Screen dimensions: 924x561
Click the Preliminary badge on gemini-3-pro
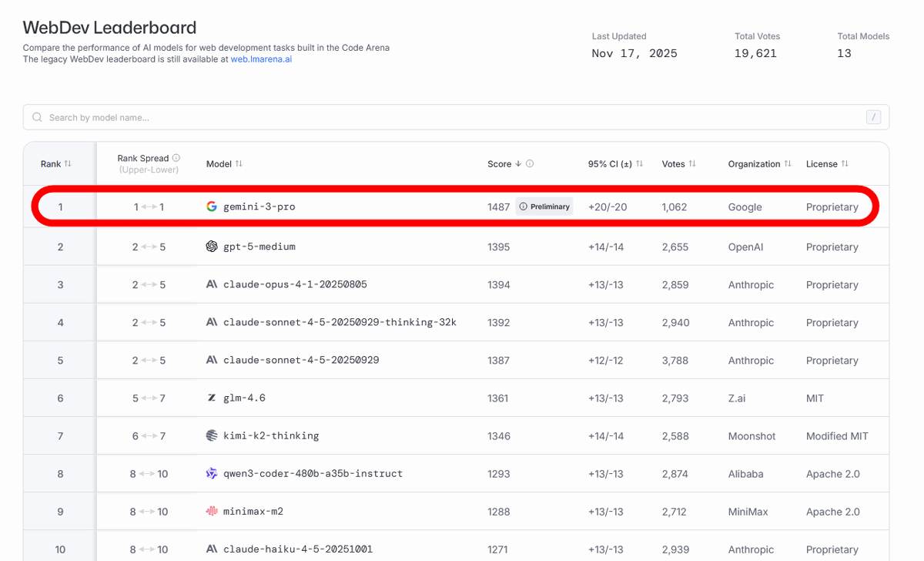point(544,207)
